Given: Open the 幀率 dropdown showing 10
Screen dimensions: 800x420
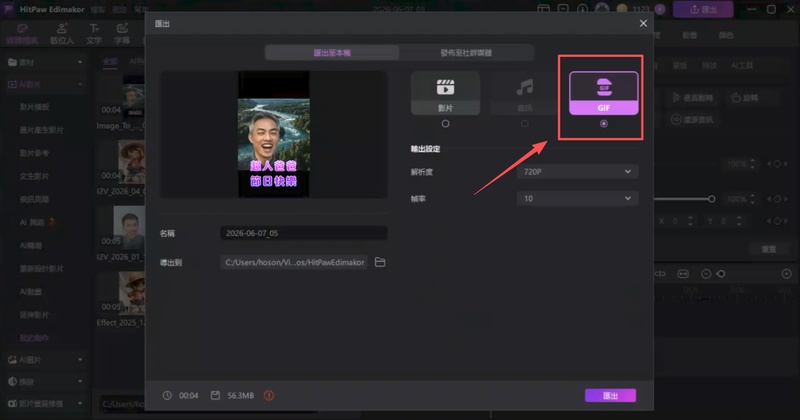Looking at the screenshot, I should tap(578, 199).
